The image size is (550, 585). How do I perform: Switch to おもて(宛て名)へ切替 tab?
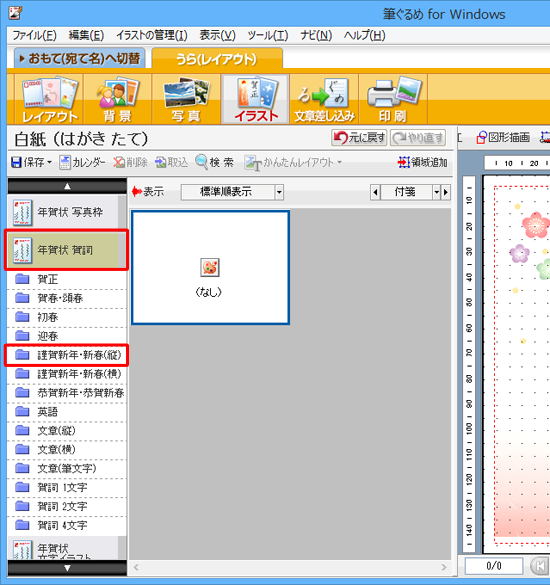[x=79, y=59]
